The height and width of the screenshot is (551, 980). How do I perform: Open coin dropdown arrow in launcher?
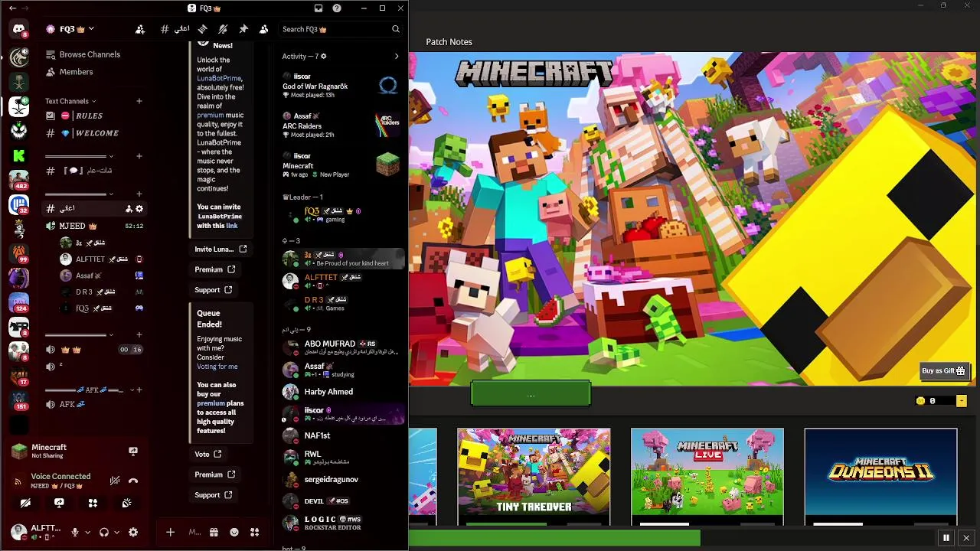click(x=962, y=401)
